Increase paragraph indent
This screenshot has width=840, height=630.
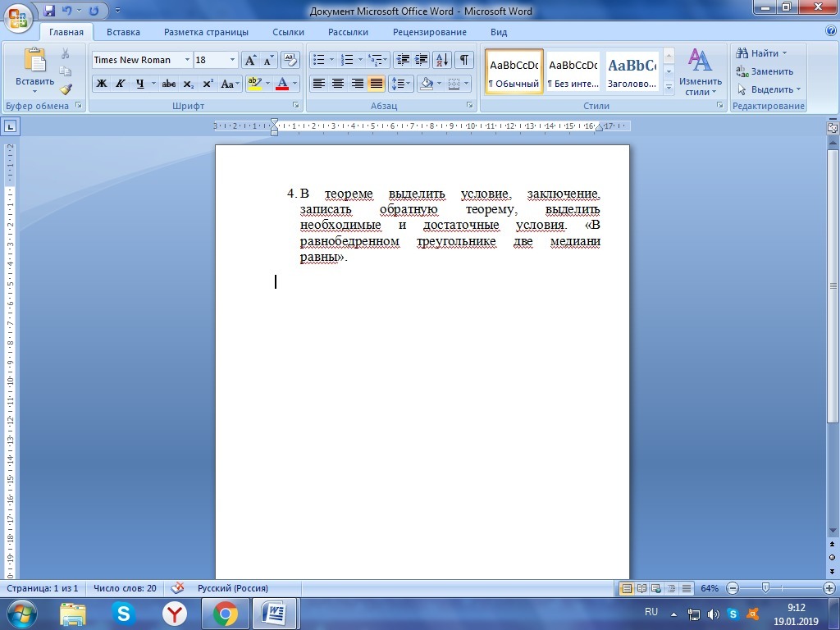point(421,59)
